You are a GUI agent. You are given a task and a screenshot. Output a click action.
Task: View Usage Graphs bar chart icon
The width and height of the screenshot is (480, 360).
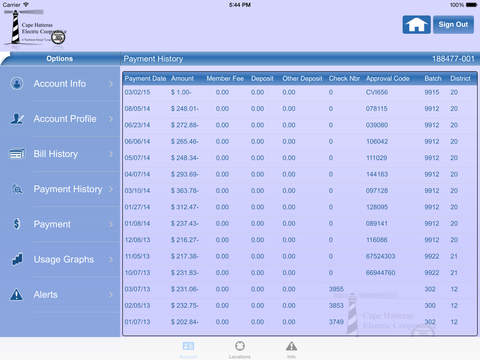click(x=17, y=259)
